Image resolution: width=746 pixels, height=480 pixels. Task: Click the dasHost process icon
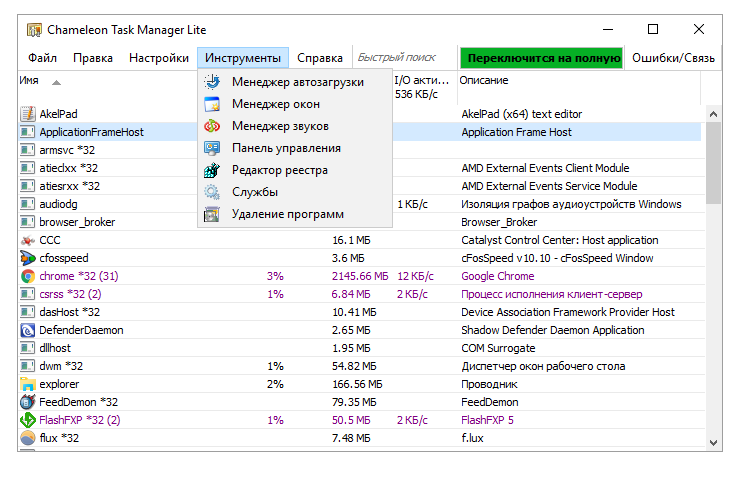tap(28, 312)
